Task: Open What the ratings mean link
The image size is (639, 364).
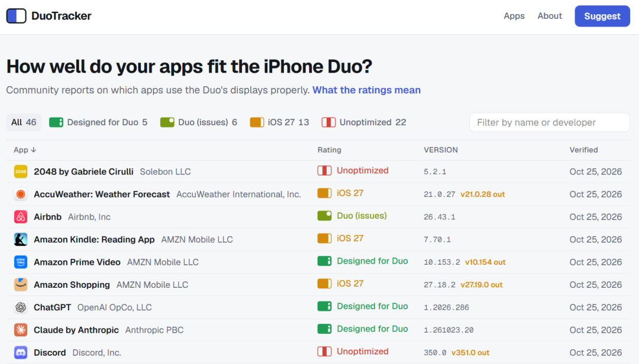Action: 366,90
